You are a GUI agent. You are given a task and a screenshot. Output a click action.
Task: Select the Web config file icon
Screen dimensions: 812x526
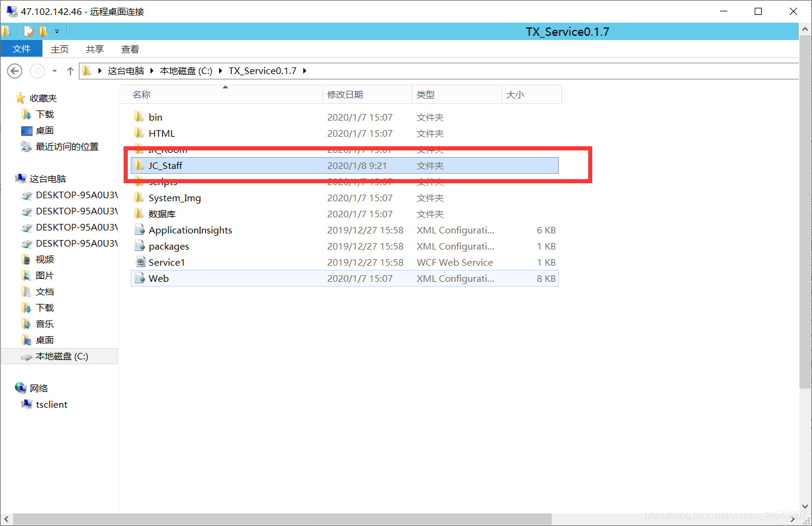pyautogui.click(x=139, y=278)
